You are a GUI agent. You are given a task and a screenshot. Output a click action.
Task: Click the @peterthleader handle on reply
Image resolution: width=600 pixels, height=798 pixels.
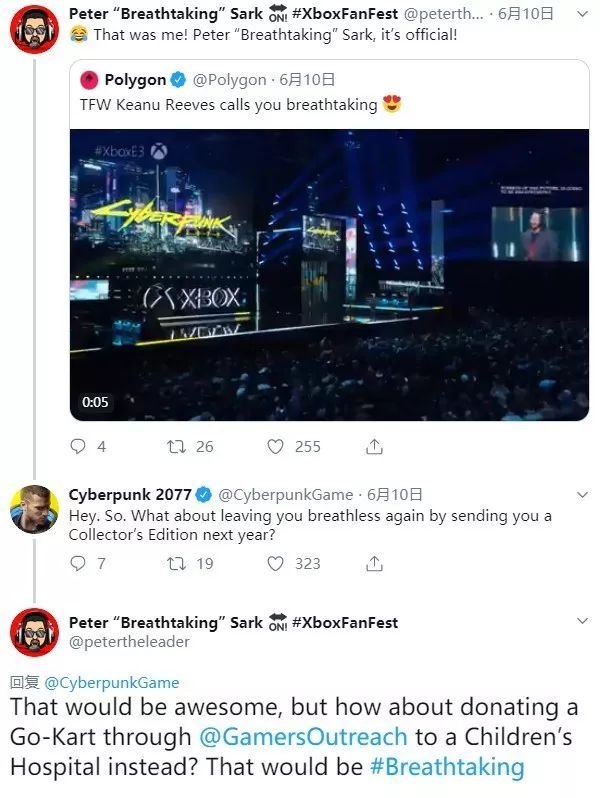pos(129,642)
